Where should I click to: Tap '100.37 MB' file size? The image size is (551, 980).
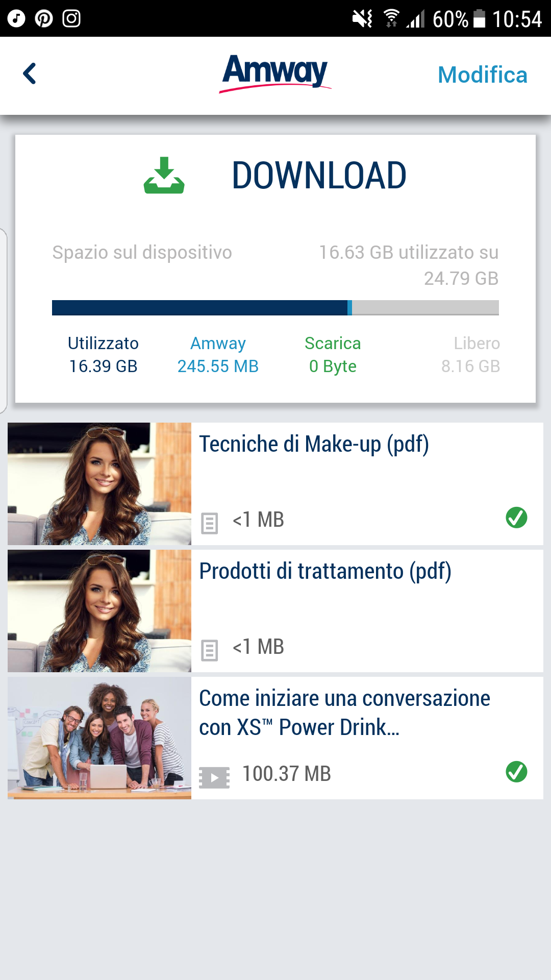287,774
